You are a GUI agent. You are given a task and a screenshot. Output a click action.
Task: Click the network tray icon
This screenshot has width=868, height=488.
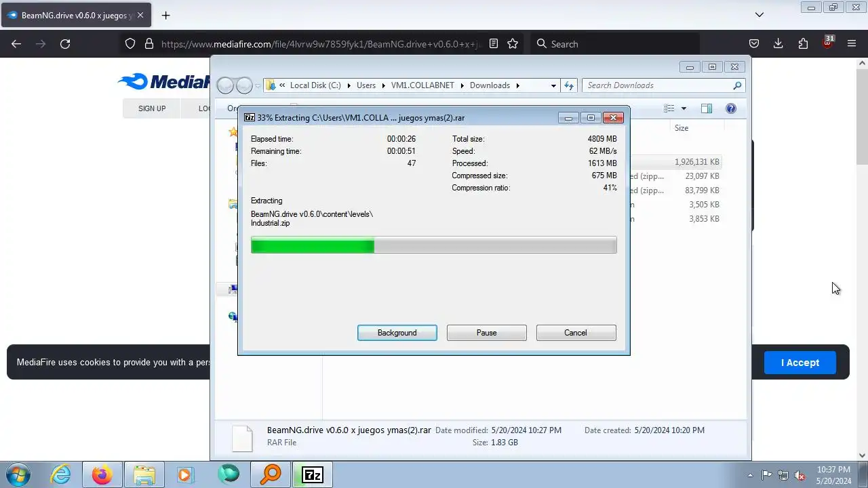(x=783, y=475)
